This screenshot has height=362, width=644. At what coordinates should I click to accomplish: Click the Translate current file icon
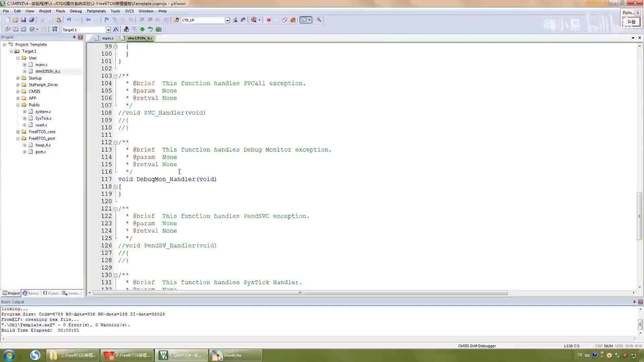(x=7, y=29)
